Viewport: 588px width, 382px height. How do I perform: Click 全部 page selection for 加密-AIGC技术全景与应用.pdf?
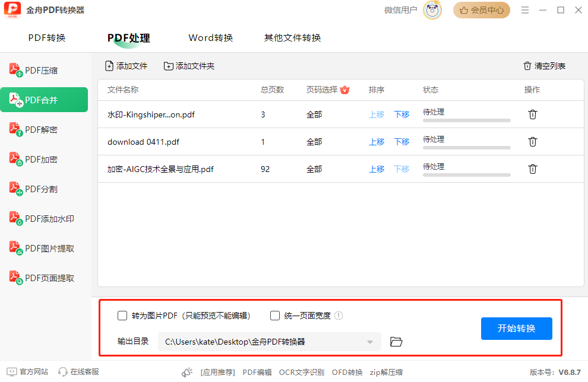(314, 169)
